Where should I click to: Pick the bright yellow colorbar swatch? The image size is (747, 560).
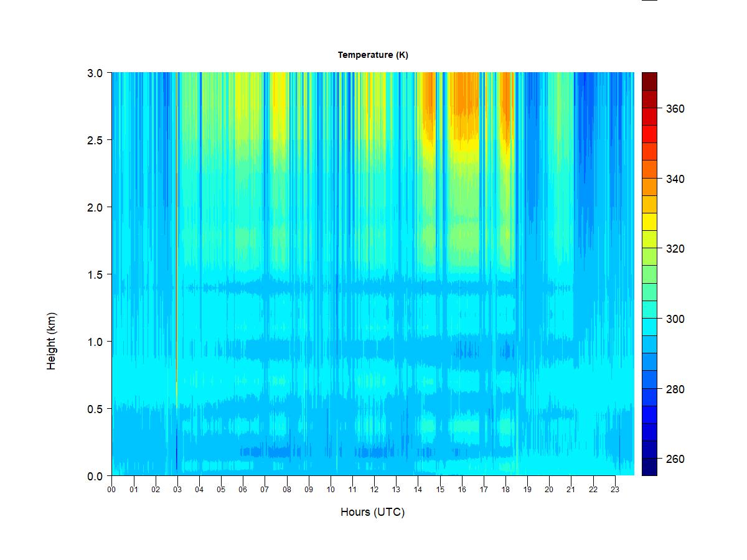(649, 222)
